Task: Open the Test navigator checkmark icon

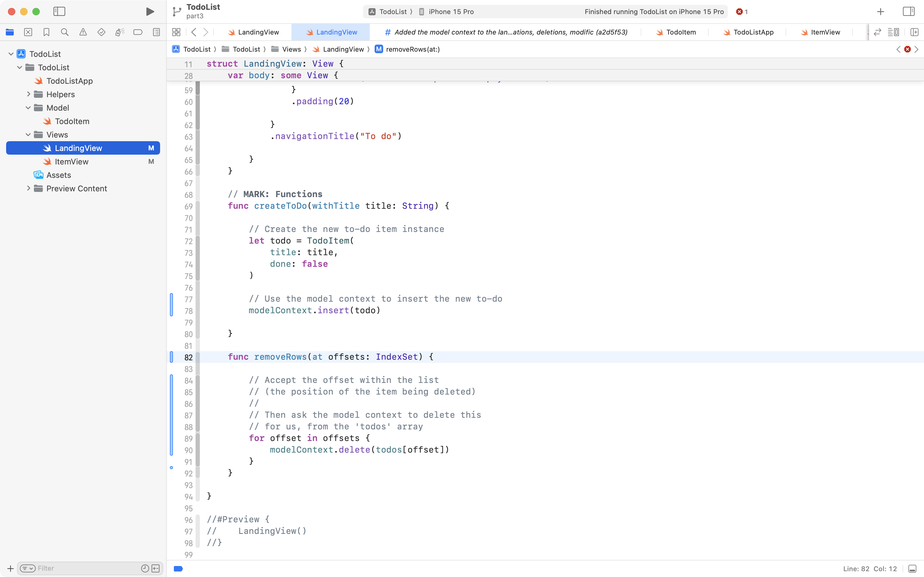Action: click(101, 32)
